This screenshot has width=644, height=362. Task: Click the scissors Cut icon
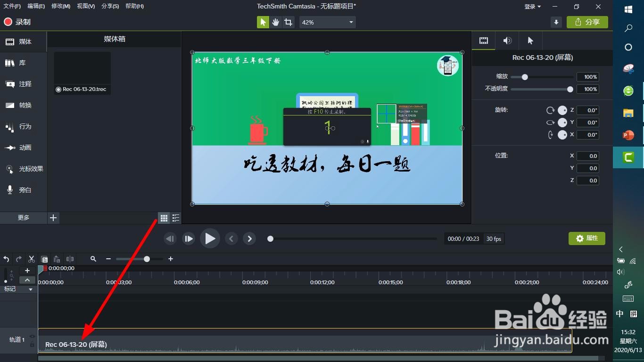32,259
